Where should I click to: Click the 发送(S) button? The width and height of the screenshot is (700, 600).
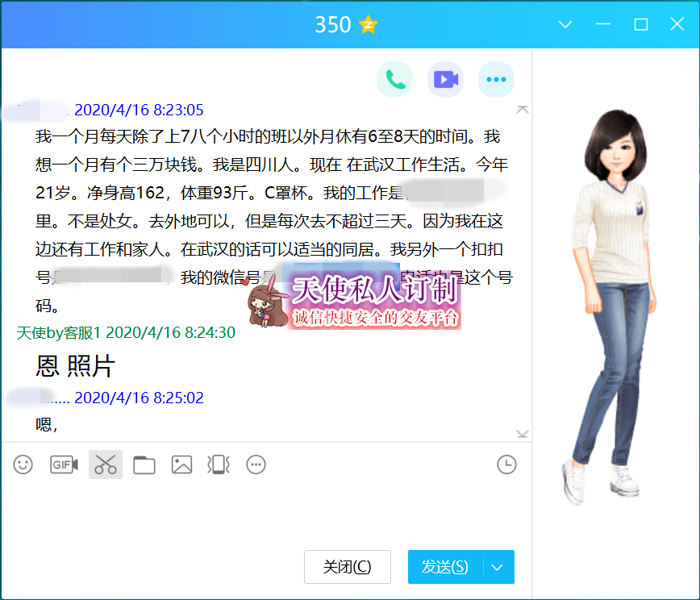click(x=444, y=567)
